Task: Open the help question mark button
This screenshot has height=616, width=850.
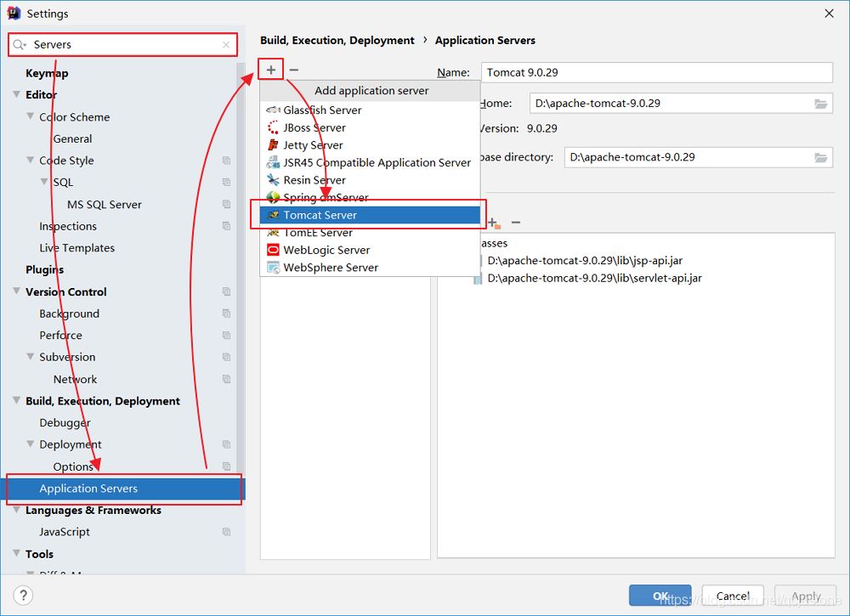Action: click(24, 595)
